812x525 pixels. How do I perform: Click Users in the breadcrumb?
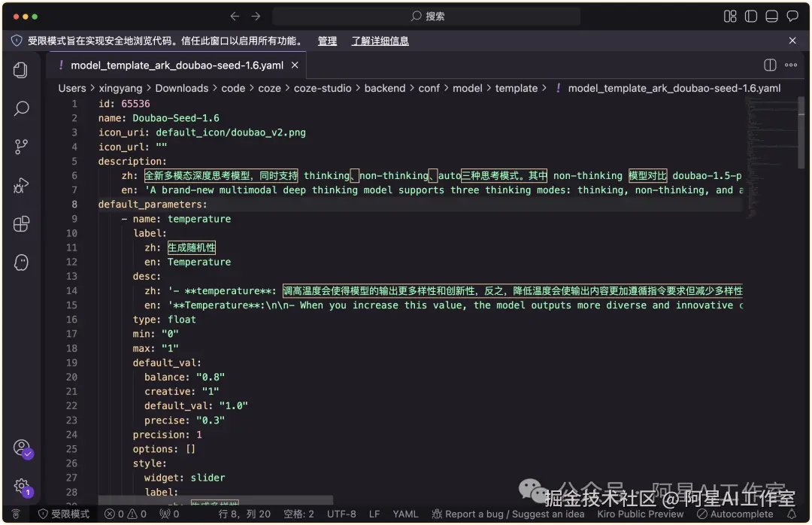click(x=72, y=88)
